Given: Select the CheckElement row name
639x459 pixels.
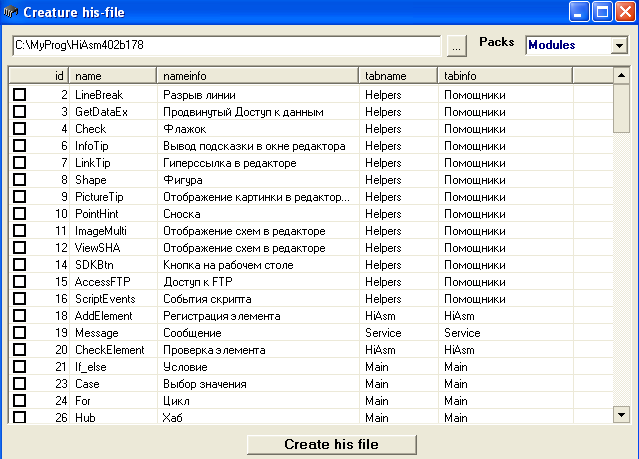Looking at the screenshot, I should point(109,350).
